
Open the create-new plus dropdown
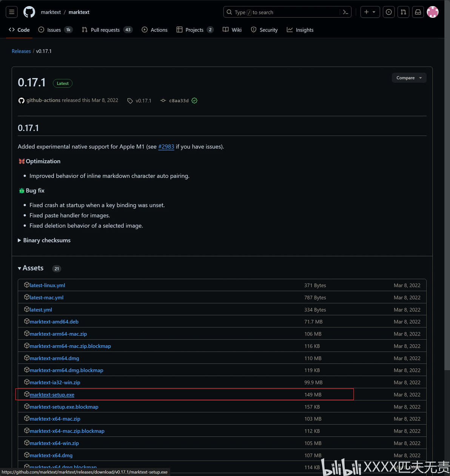click(370, 12)
